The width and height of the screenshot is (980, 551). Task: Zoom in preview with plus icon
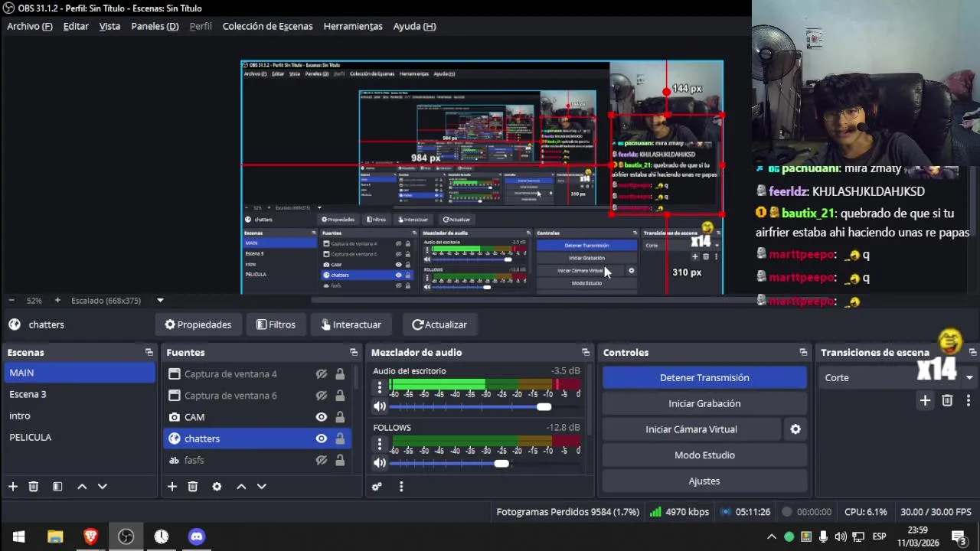pos(57,301)
